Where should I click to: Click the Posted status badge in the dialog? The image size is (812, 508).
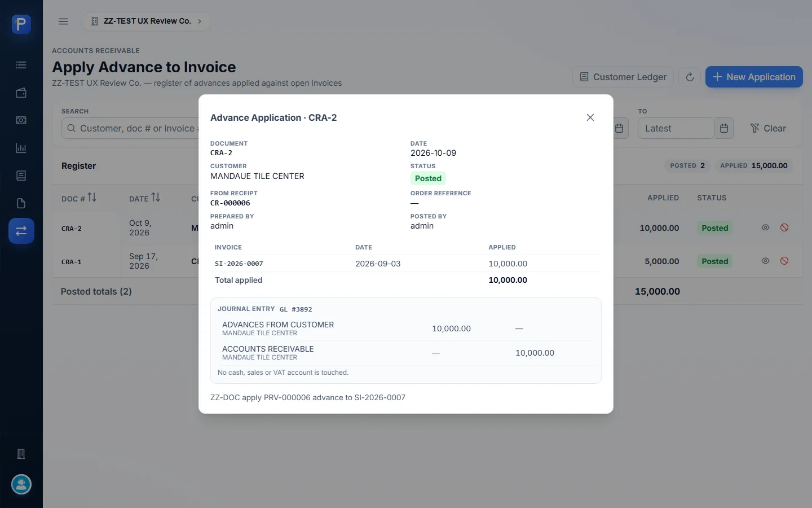point(428,178)
